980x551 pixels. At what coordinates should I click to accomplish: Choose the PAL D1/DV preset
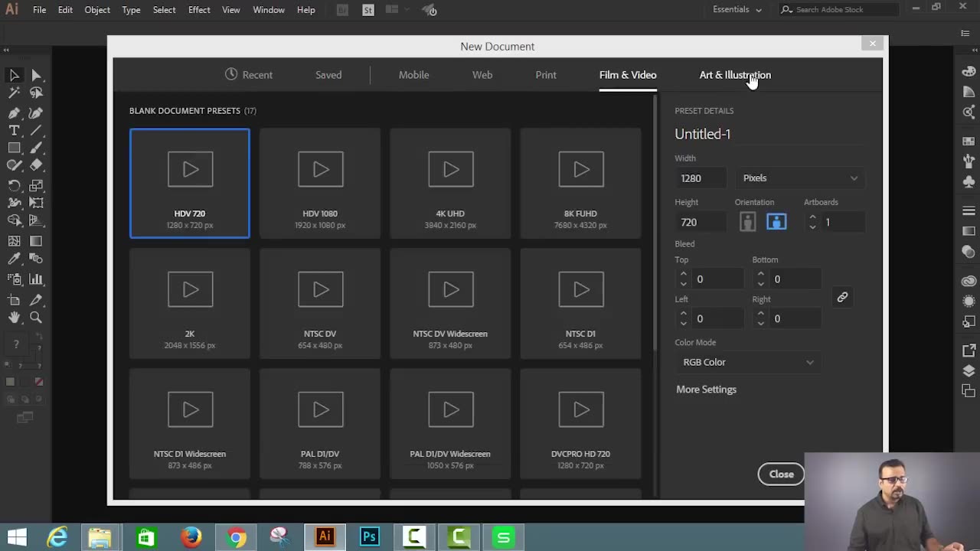click(320, 424)
